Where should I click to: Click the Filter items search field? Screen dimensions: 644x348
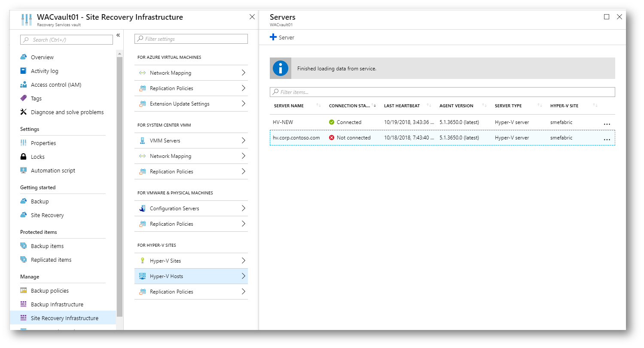pos(442,92)
